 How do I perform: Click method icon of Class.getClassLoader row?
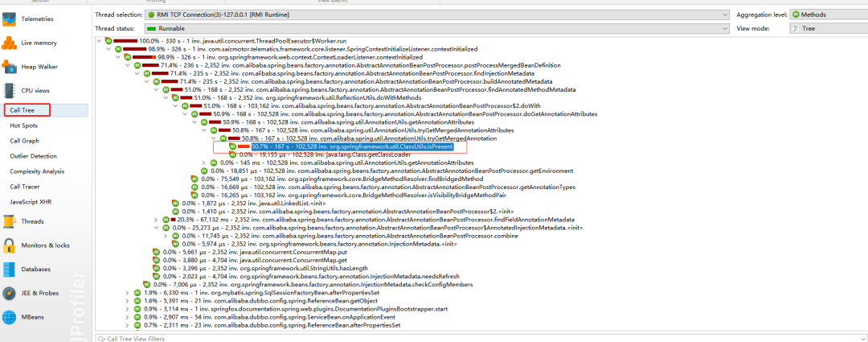coord(232,155)
